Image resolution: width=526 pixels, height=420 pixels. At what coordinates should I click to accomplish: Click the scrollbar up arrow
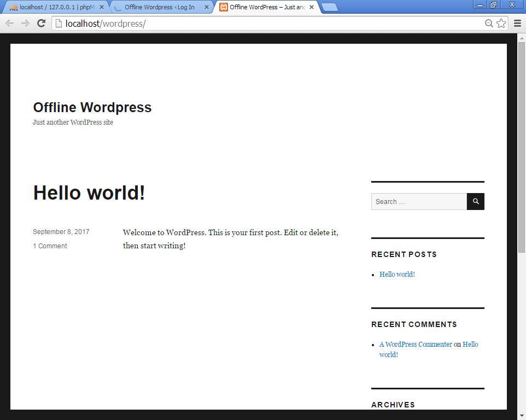pyautogui.click(x=521, y=38)
